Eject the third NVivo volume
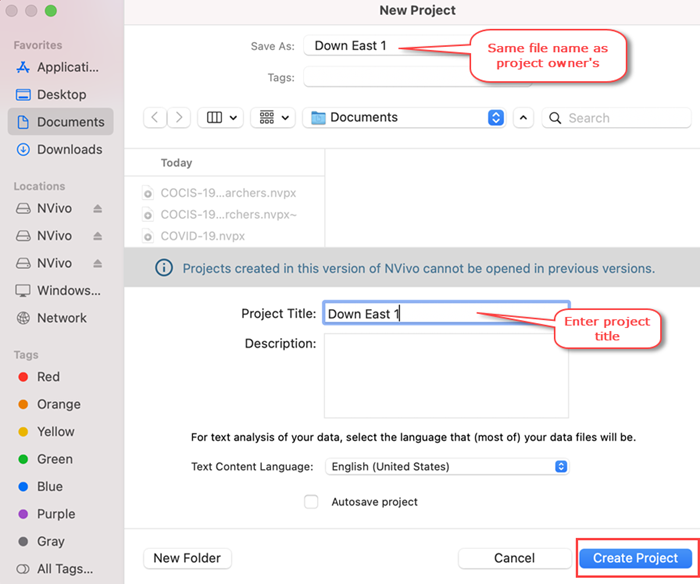This screenshot has width=700, height=584. 97,263
